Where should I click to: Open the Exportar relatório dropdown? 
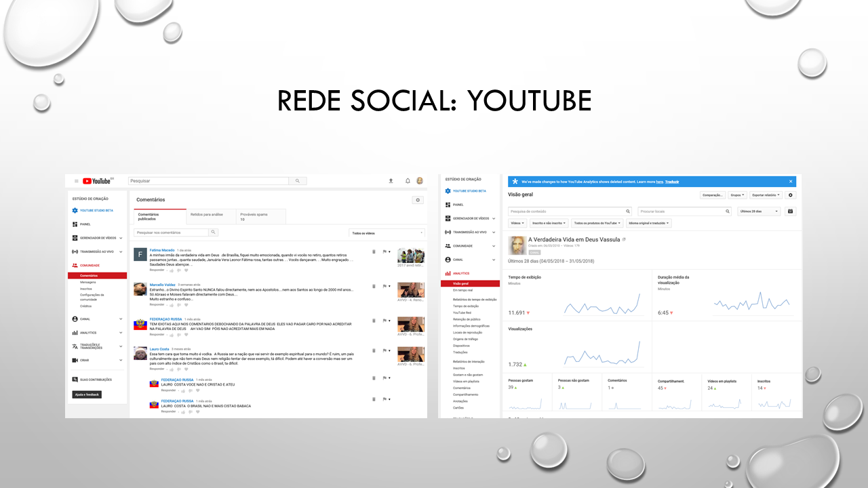pos(766,195)
